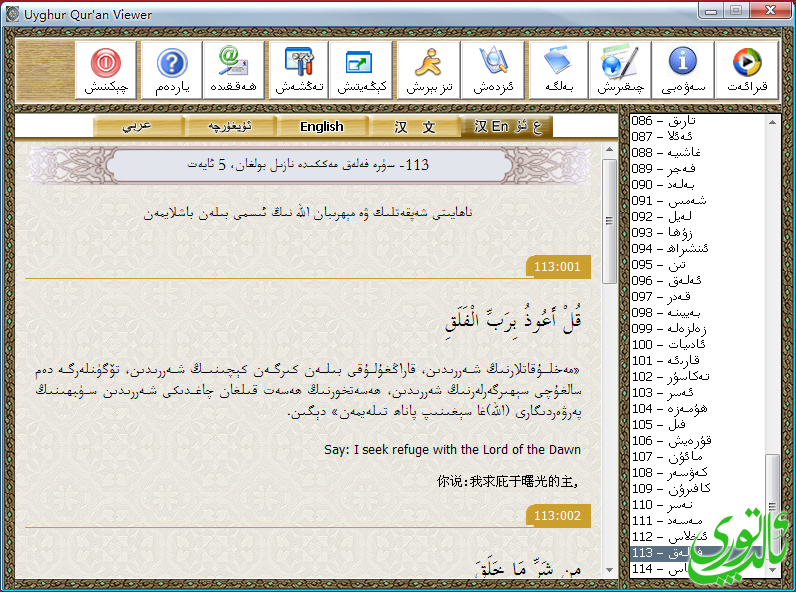The height and width of the screenshot is (592, 796).
Task: Select surah 108 in list
Action: point(697,472)
